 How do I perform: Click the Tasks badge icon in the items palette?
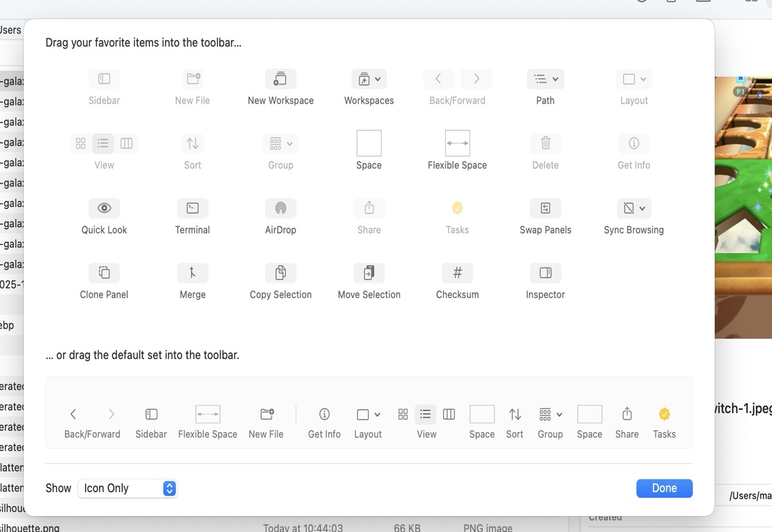coord(457,208)
